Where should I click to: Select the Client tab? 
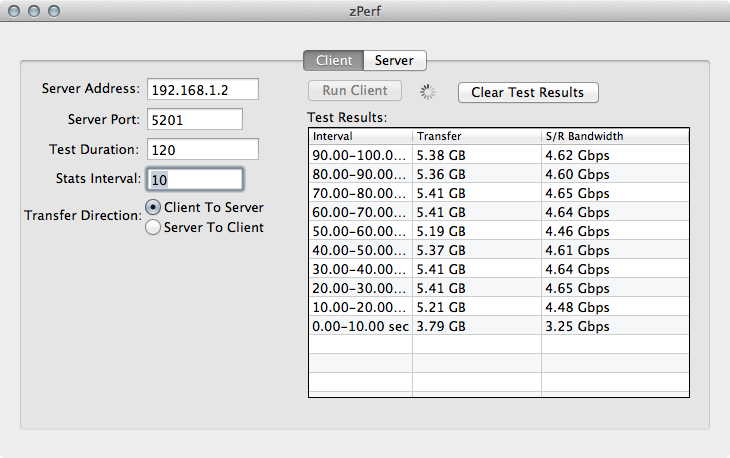click(x=333, y=60)
